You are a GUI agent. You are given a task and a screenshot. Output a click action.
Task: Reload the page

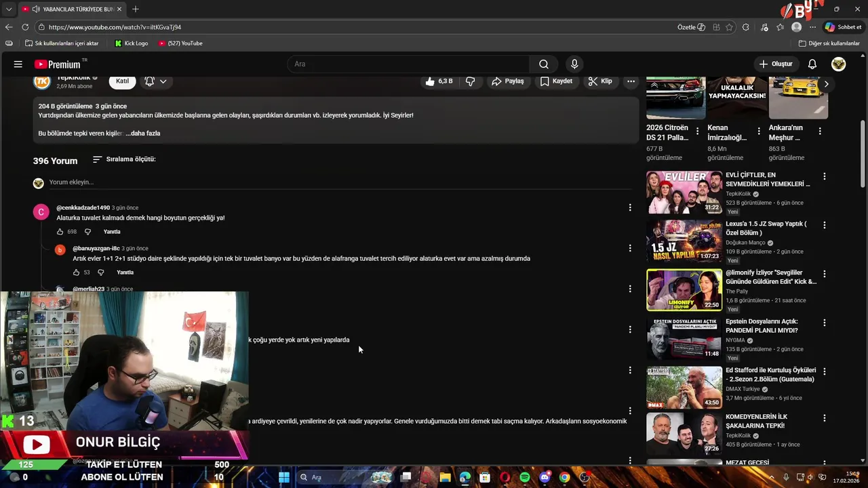[25, 27]
